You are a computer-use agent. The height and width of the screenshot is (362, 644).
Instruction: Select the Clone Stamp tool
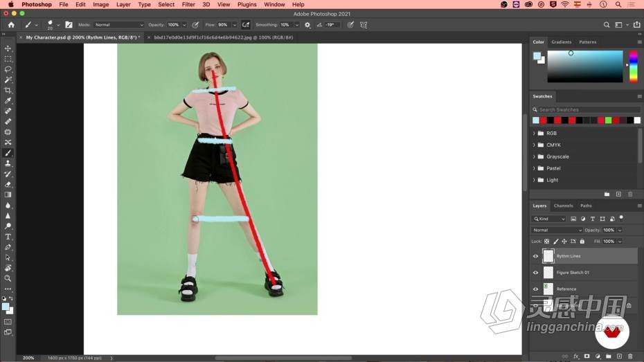[8, 163]
